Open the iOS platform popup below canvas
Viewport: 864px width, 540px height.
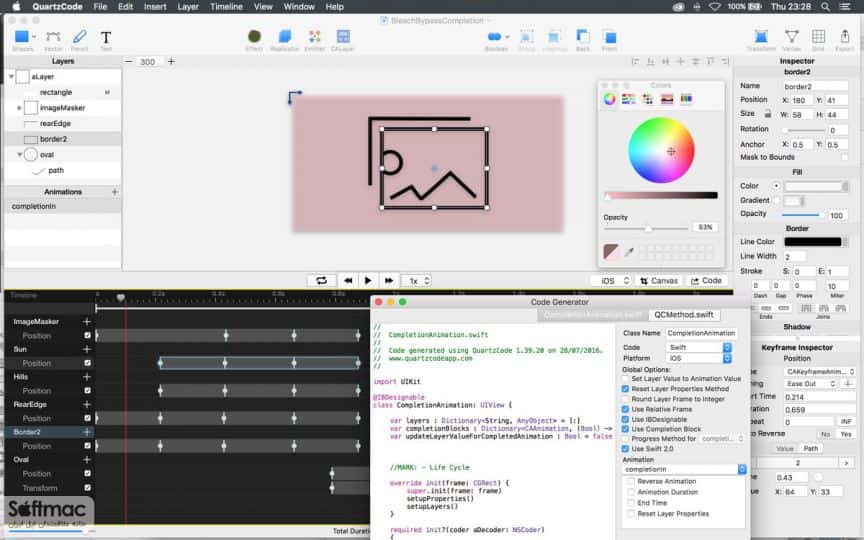coord(611,281)
